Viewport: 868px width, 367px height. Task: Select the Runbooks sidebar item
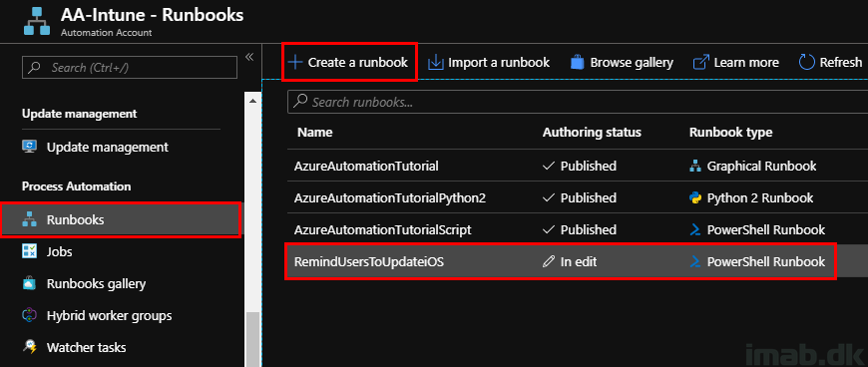point(122,219)
